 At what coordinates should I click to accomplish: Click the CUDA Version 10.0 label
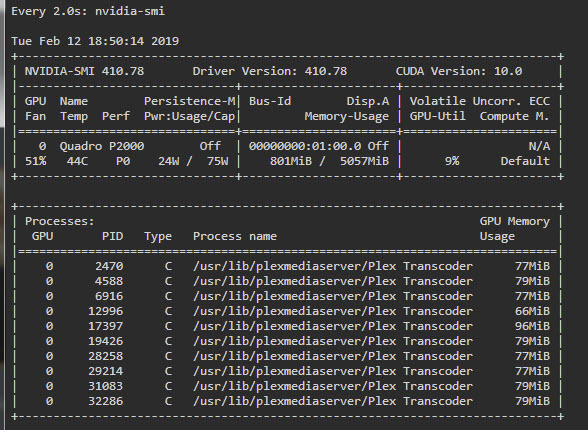coord(459,71)
